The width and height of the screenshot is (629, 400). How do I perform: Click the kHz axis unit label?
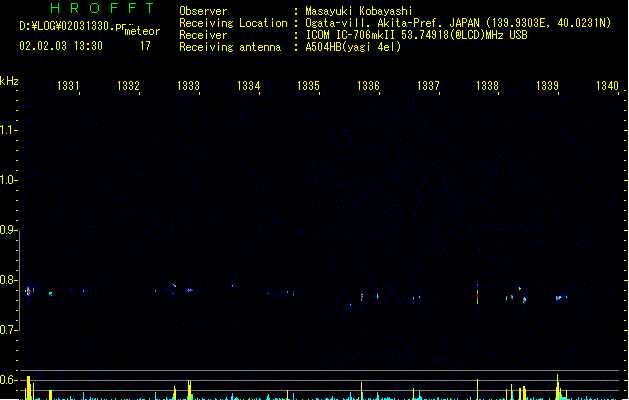(9, 81)
